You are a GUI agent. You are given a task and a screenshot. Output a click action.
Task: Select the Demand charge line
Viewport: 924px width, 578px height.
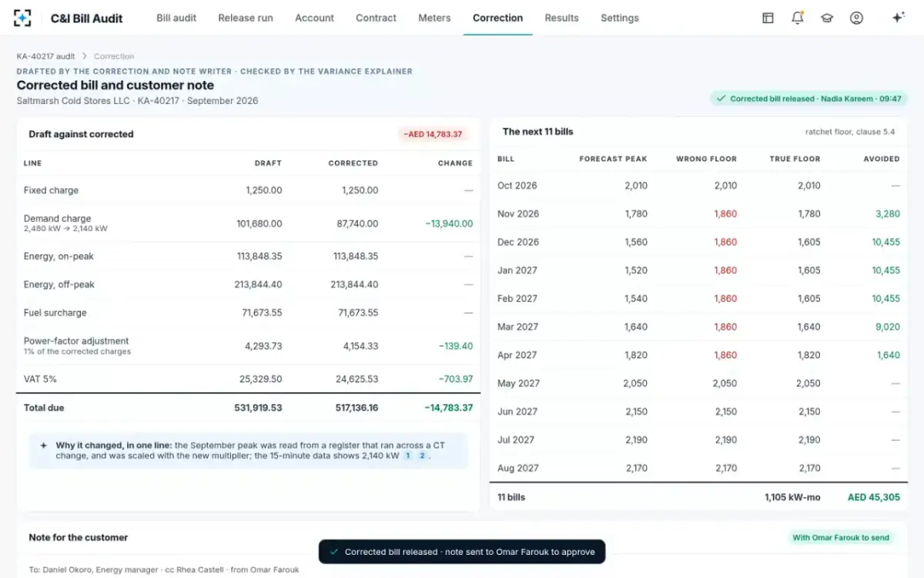pos(248,223)
